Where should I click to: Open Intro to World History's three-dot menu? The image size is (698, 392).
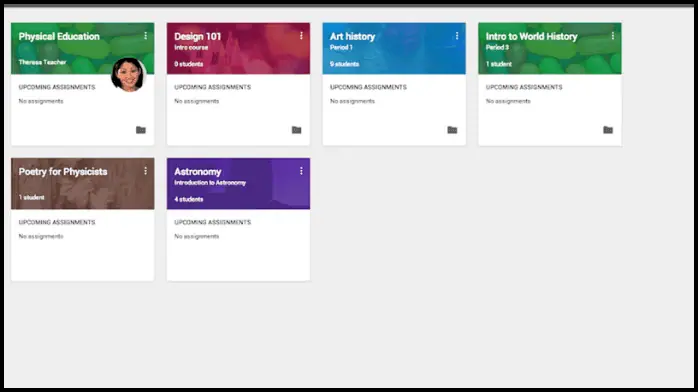pyautogui.click(x=613, y=36)
